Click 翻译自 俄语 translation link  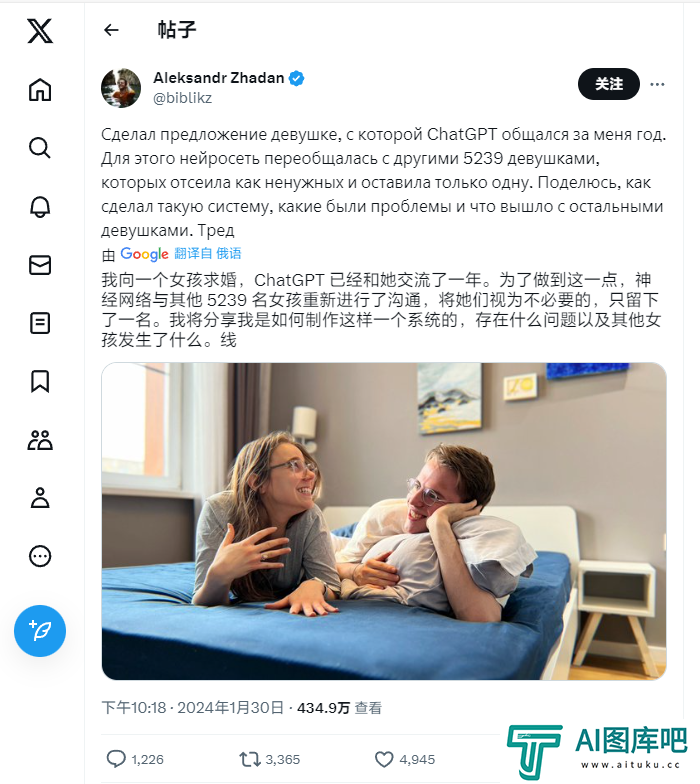point(208,254)
